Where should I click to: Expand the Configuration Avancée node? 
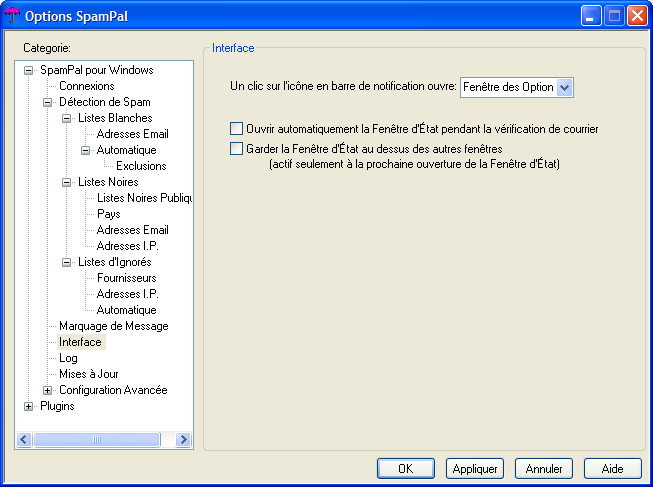47,390
